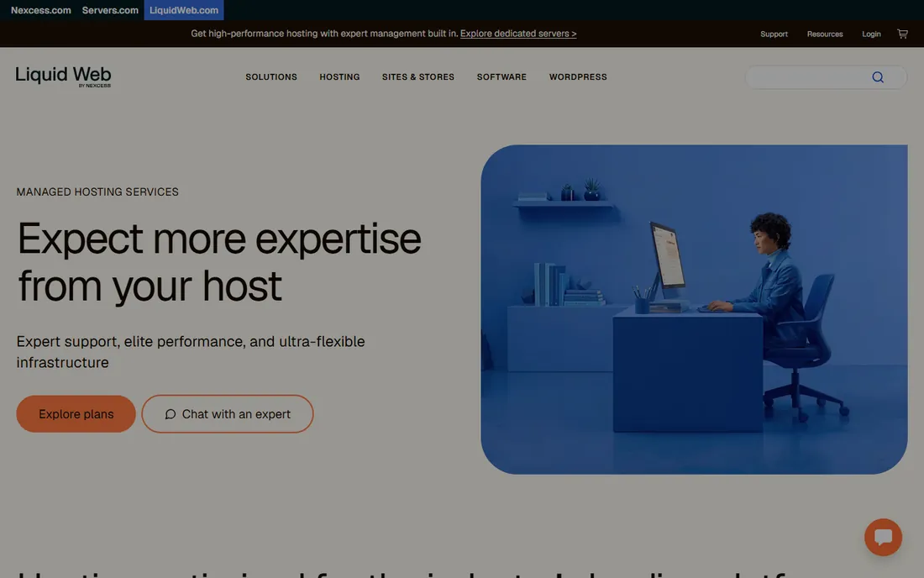This screenshot has width=924, height=578.
Task: Switch to the Nexcess.com tab
Action: tap(40, 10)
